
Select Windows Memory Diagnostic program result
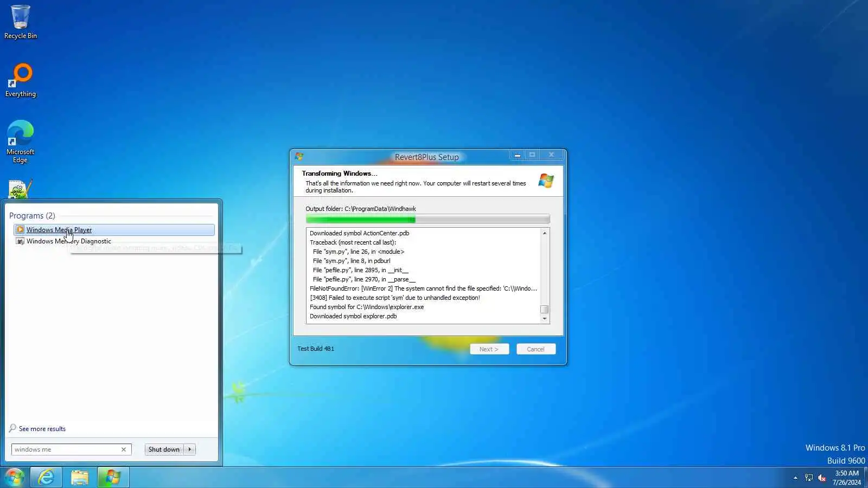tap(114, 241)
